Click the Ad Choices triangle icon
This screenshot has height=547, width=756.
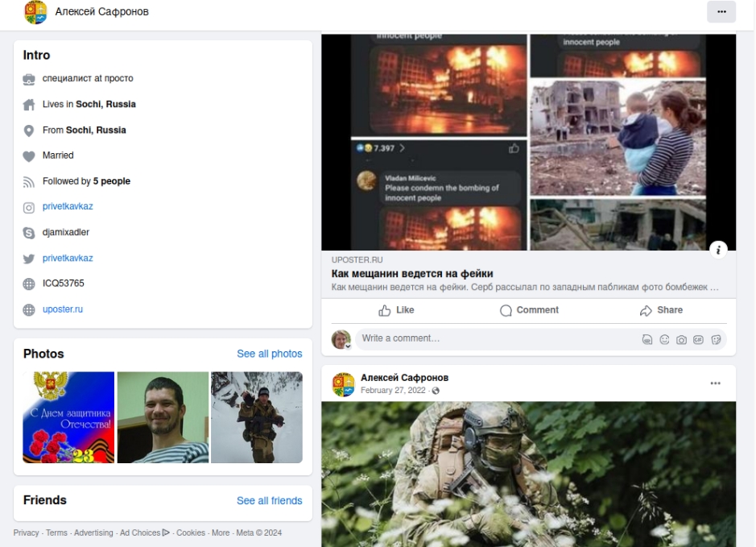pos(167,532)
